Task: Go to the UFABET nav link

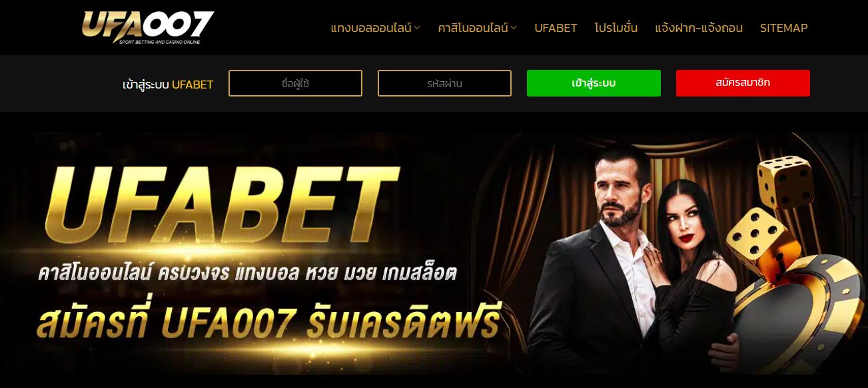Action: [556, 28]
